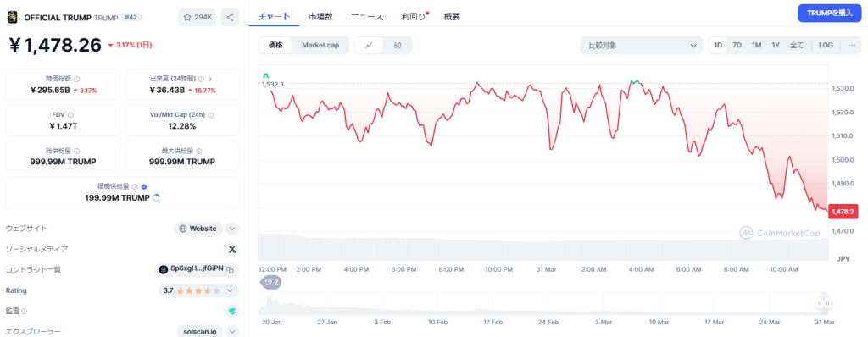Click the OFFICIAL TRUMP coin logo
Screen dimensions: 868x337
coord(12,17)
